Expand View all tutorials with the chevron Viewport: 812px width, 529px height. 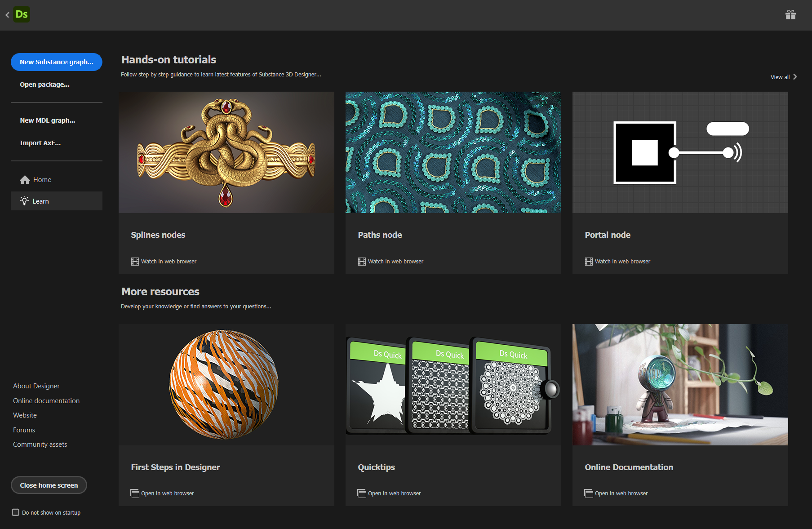pyautogui.click(x=794, y=76)
